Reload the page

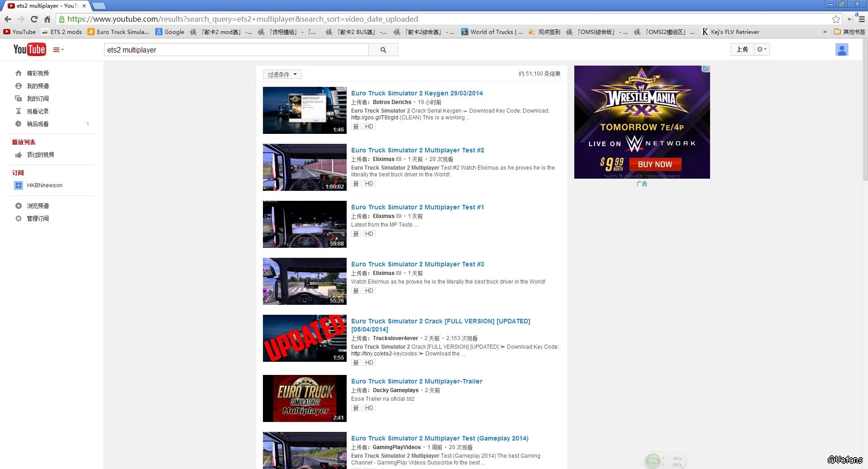click(34, 19)
